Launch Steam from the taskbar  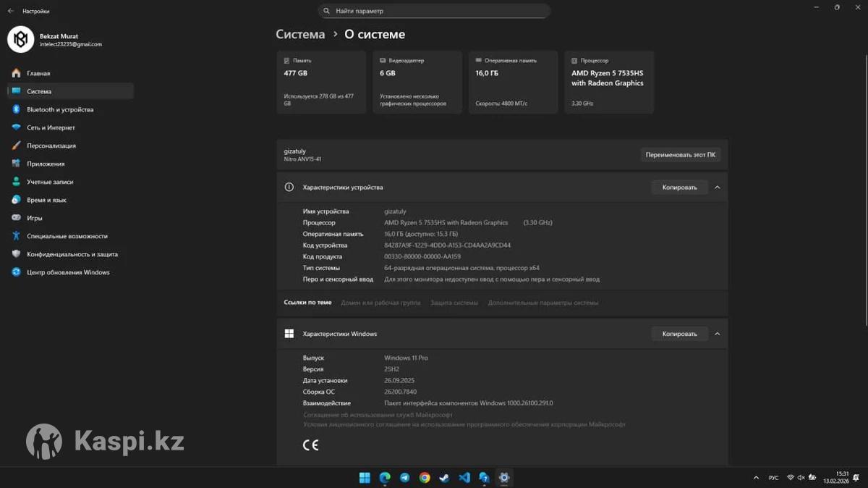[x=444, y=478]
